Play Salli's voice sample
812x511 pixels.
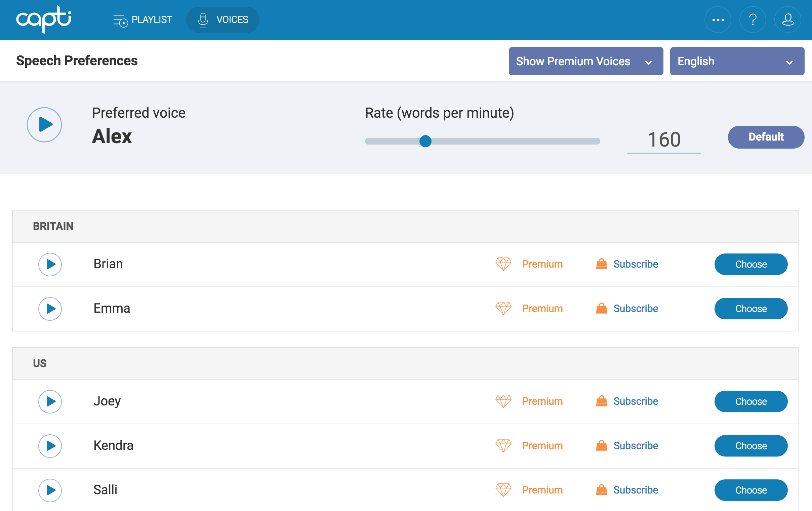point(50,490)
